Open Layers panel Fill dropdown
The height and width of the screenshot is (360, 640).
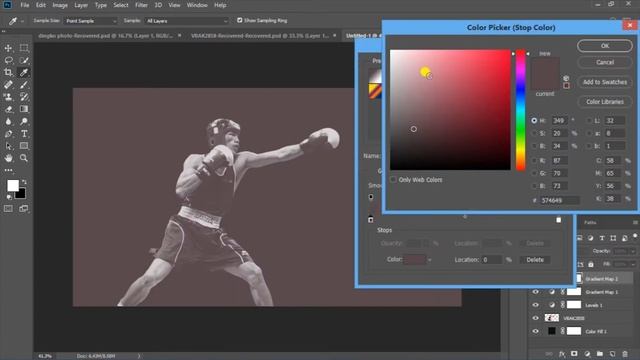point(633,264)
